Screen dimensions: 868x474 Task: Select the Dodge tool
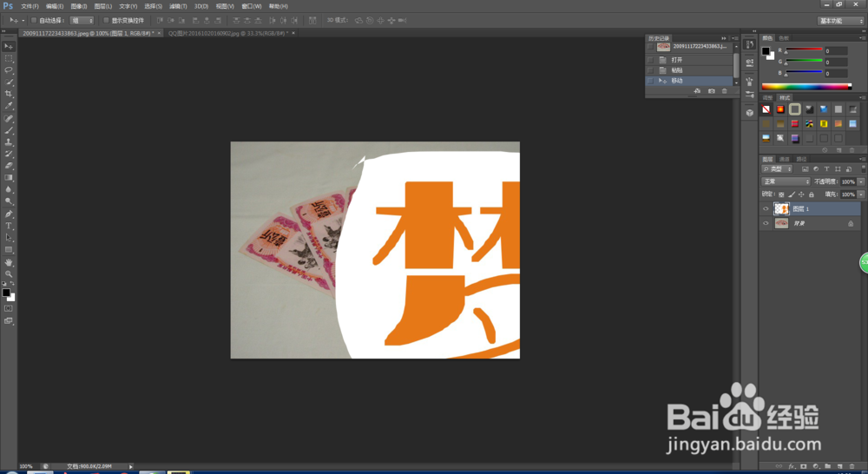click(9, 201)
